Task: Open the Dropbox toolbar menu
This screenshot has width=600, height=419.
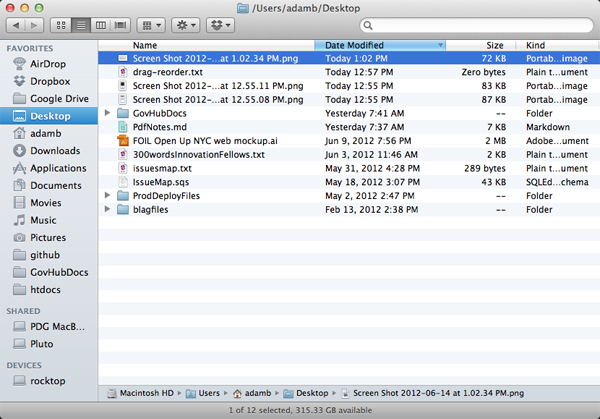Action: click(x=220, y=25)
